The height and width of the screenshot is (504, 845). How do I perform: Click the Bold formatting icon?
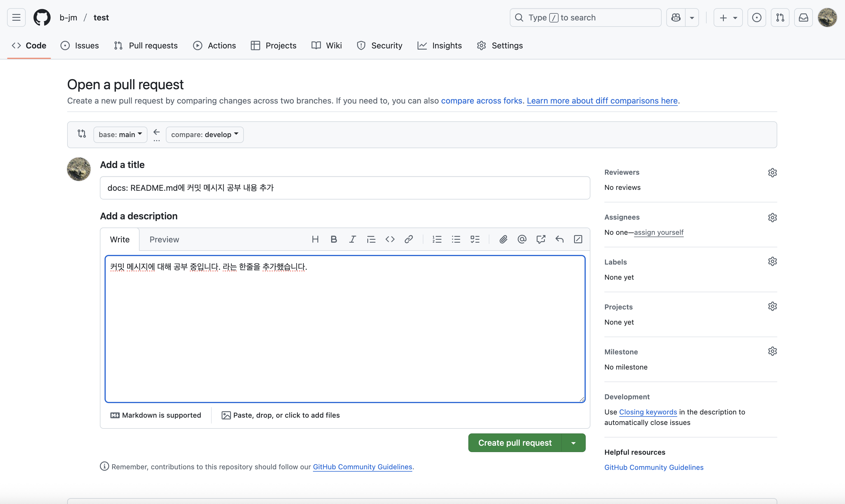point(333,239)
